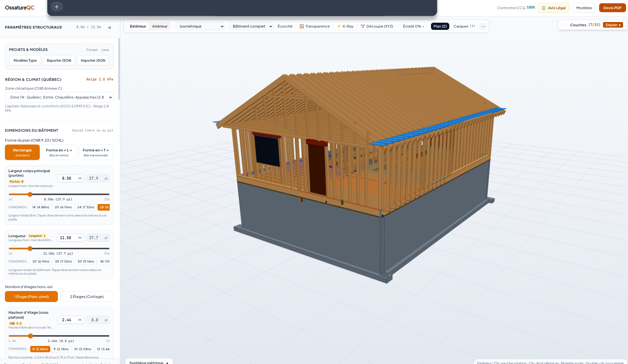Screen dimensions: 628x364
Task: Click the Longueur metres input field
Action: click(71, 238)
